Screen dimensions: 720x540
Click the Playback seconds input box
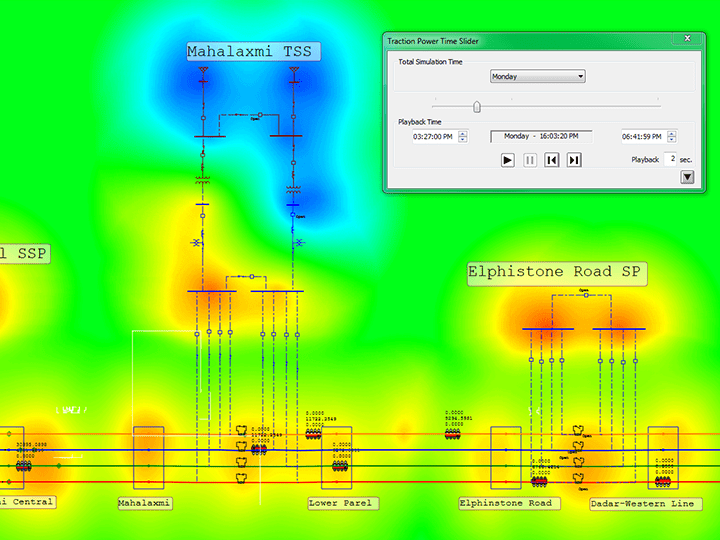tap(671, 159)
